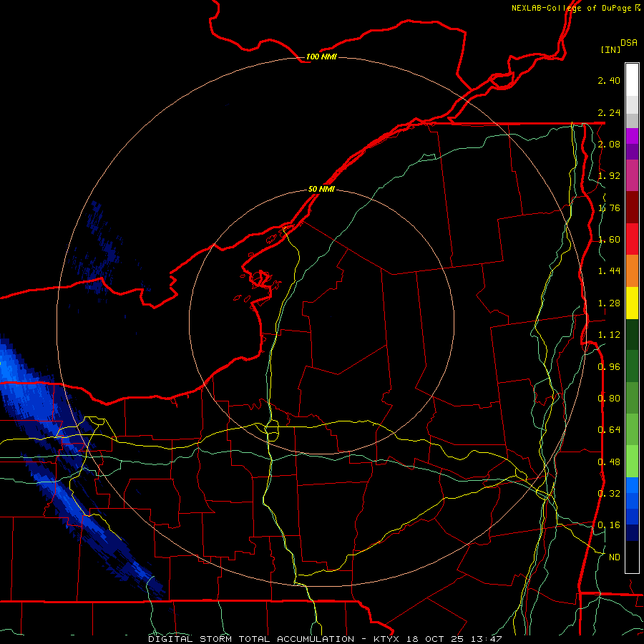Click the [IN] units label
644x644 pixels.
(610, 49)
